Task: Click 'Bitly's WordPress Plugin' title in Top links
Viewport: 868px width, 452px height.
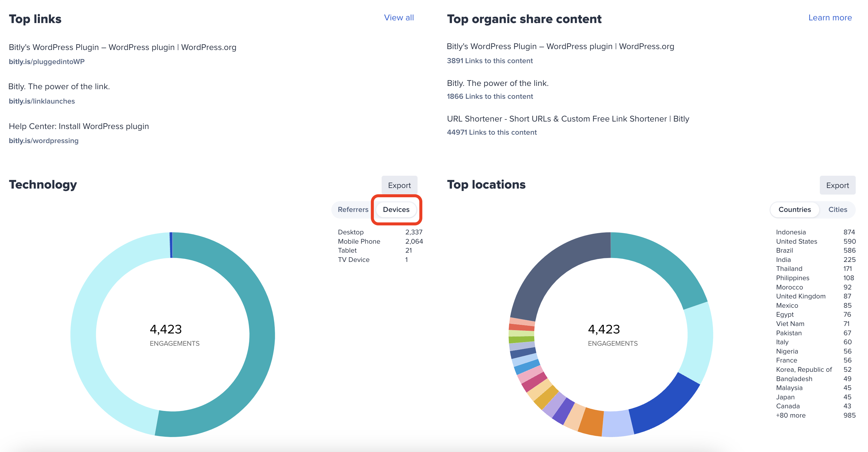Action: tap(122, 47)
